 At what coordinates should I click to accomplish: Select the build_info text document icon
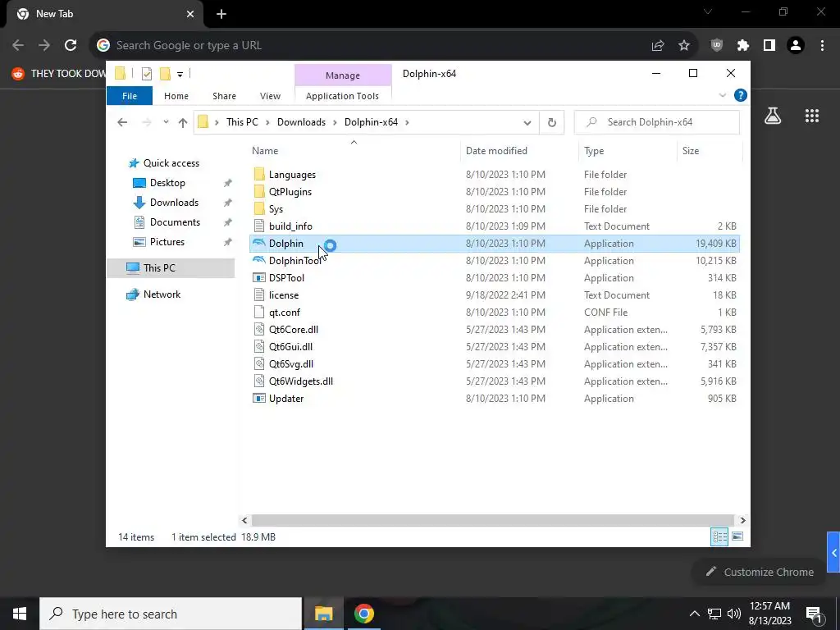pos(259,226)
